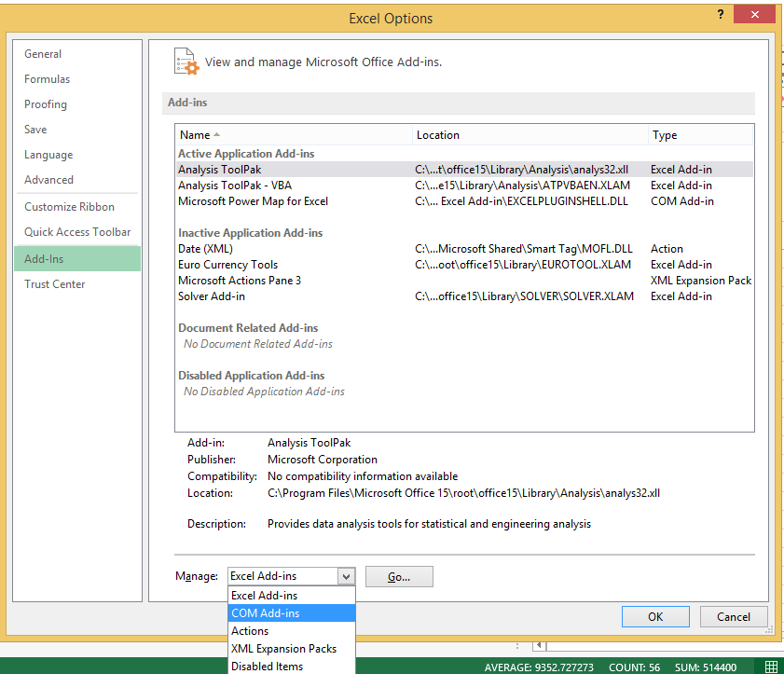This screenshot has width=784, height=674.
Task: Click the view icon in the status bar
Action: [x=770, y=667]
